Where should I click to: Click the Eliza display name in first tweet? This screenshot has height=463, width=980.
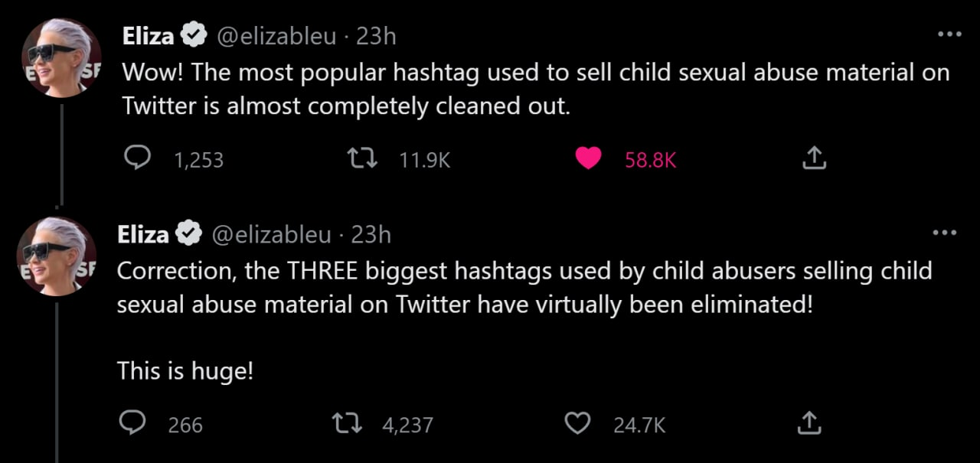149,35
